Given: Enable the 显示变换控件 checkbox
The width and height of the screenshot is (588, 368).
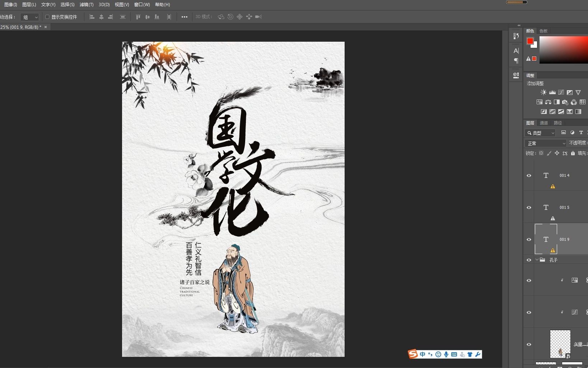Looking at the screenshot, I should [x=47, y=17].
